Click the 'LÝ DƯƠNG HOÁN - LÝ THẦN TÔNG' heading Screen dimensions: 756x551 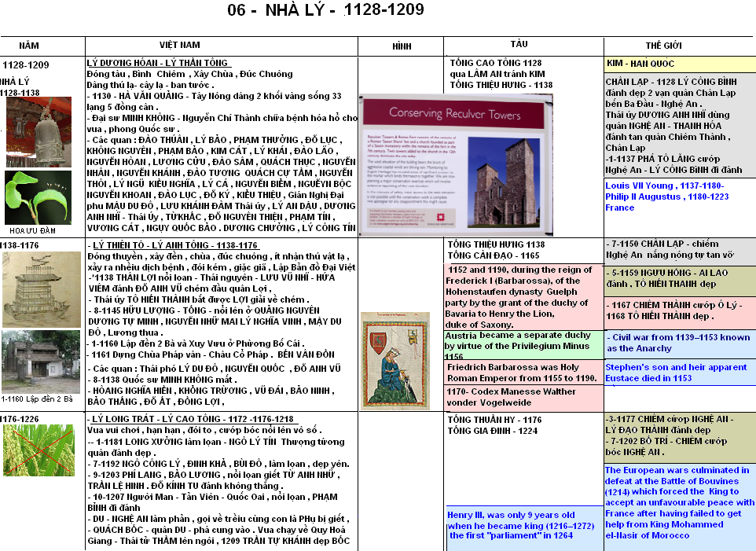coord(158,63)
